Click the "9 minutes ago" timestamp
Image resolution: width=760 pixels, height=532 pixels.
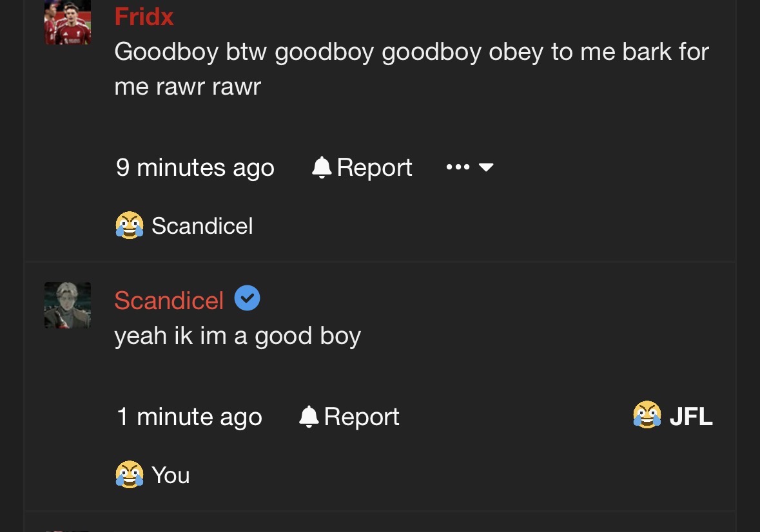195,168
